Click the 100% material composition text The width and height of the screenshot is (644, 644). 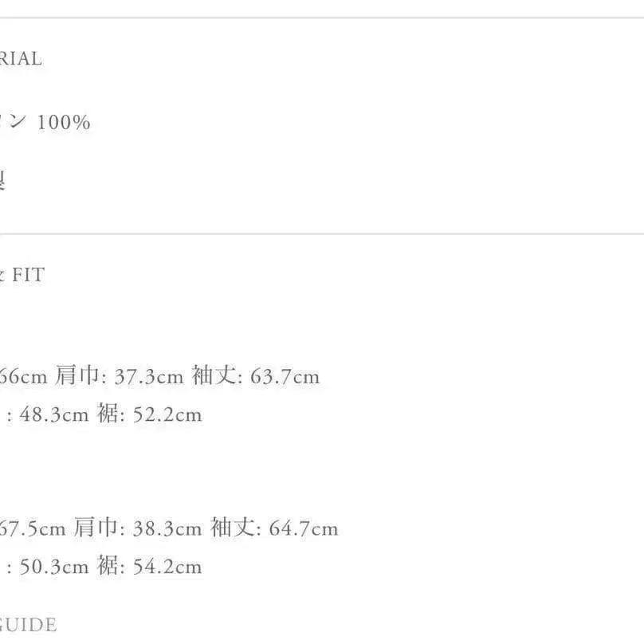pos(62,123)
